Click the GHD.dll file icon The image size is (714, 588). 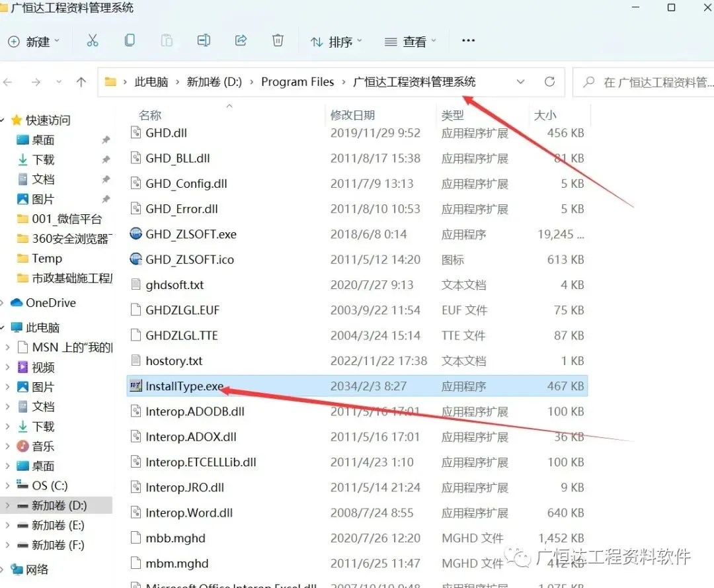tap(136, 132)
